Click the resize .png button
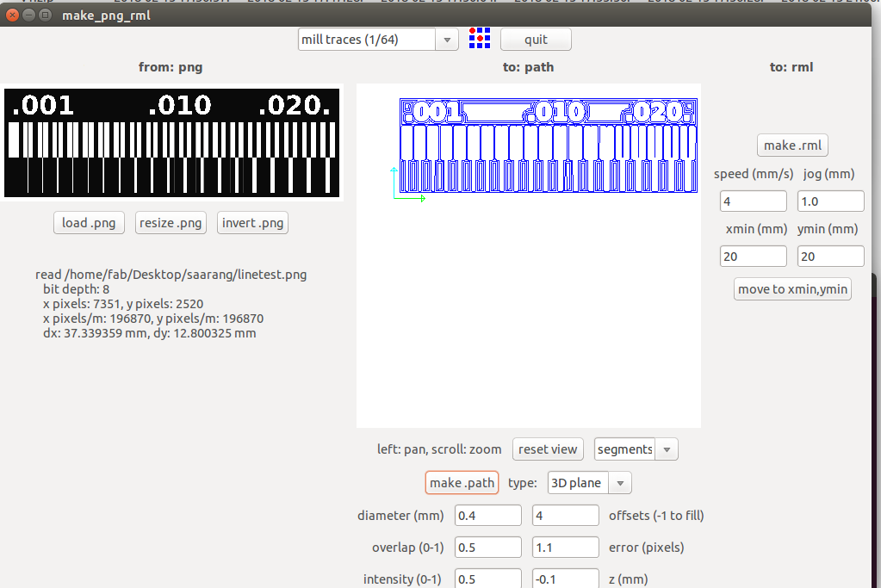 click(x=171, y=223)
